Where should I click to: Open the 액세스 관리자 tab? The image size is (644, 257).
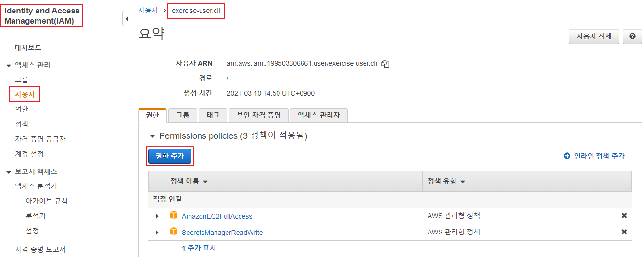click(319, 115)
